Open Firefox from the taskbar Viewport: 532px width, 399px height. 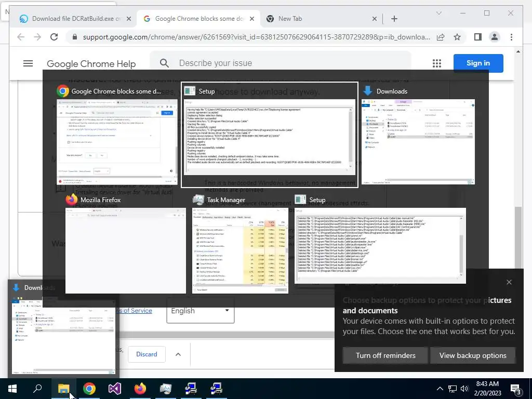click(140, 389)
